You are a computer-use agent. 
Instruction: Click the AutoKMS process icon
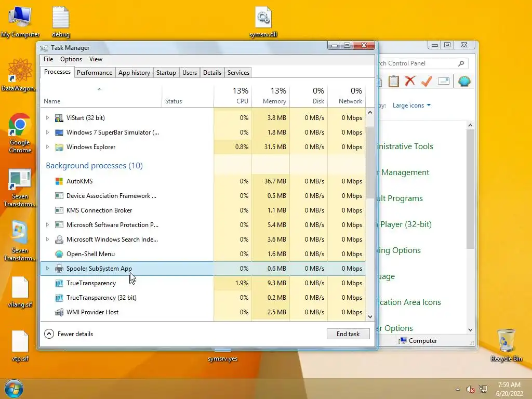59,181
